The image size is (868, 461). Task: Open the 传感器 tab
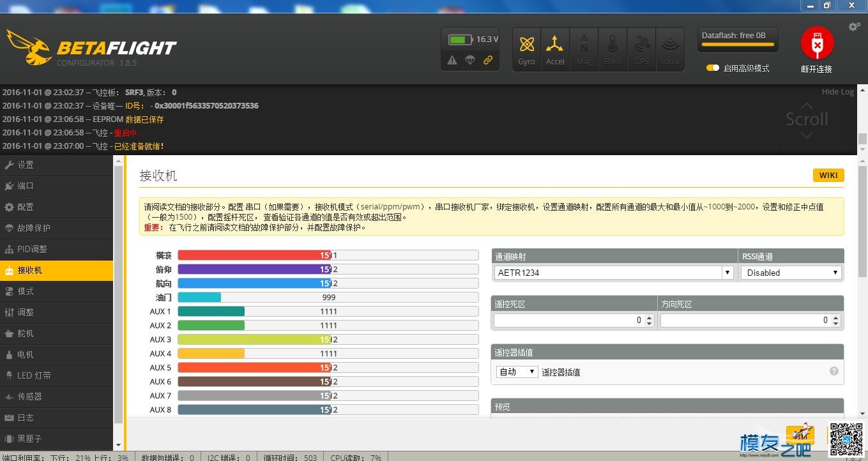(56, 397)
